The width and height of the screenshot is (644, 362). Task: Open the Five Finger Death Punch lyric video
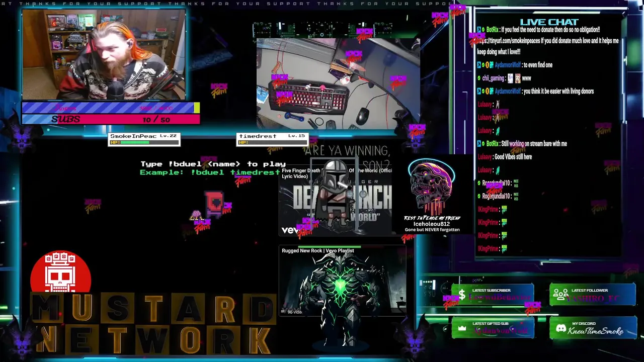(336, 201)
